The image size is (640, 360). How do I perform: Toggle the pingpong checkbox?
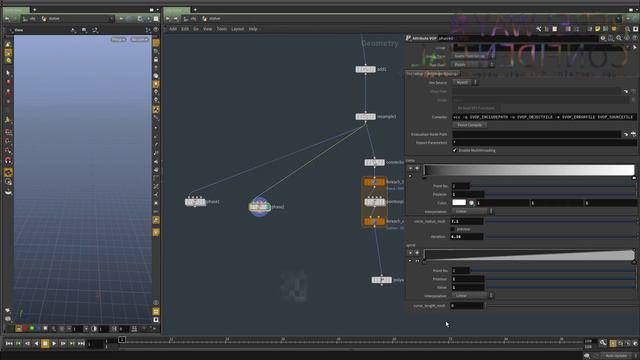tap(453, 229)
